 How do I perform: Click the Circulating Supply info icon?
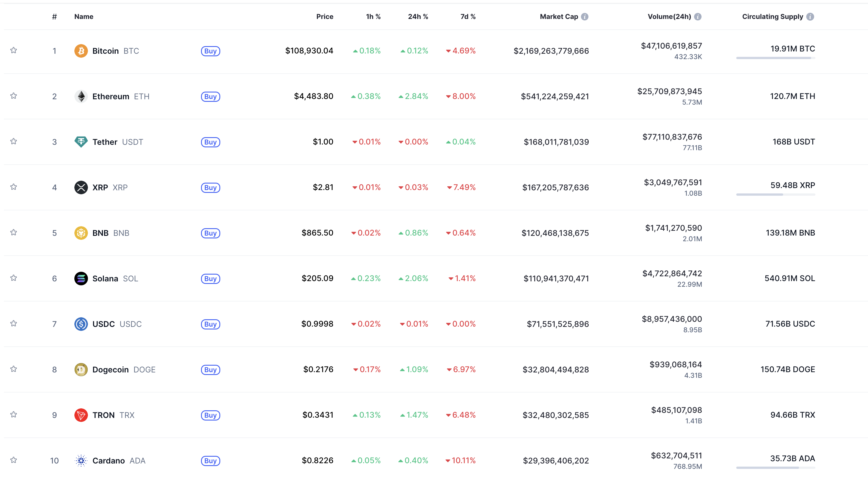[x=810, y=16]
